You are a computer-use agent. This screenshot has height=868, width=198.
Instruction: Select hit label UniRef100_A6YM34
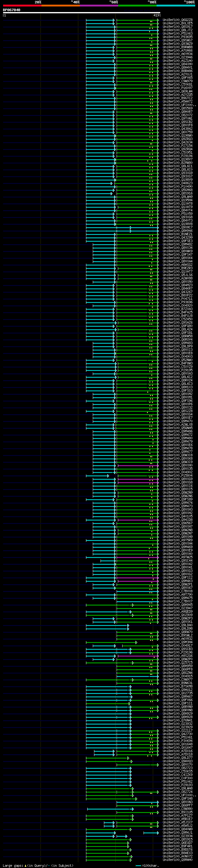(178, 54)
